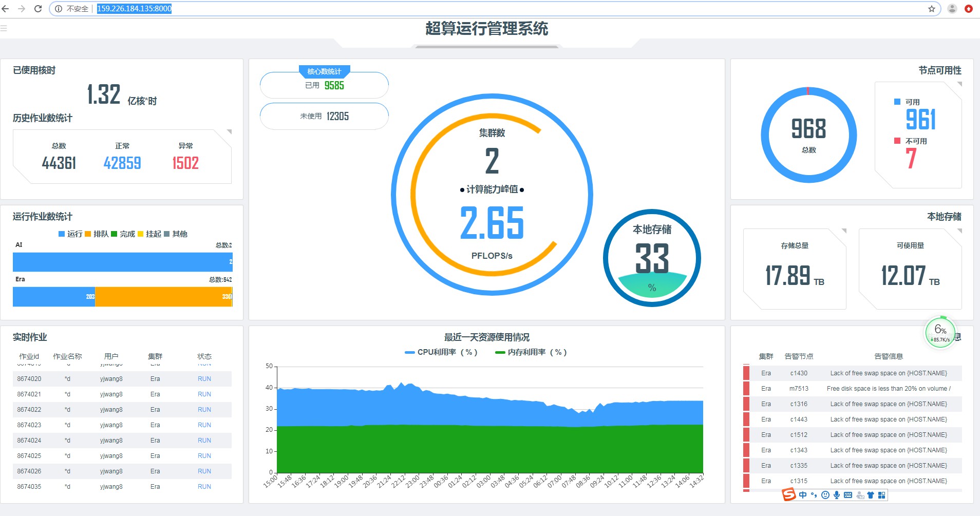
Task: Click the 核心数统计 tab label
Action: click(x=324, y=71)
